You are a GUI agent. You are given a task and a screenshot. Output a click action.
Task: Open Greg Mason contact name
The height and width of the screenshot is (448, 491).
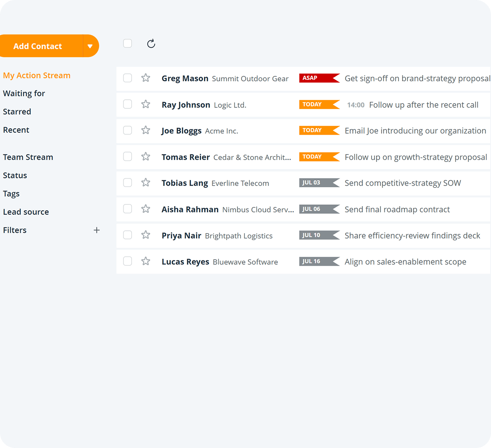(x=185, y=78)
